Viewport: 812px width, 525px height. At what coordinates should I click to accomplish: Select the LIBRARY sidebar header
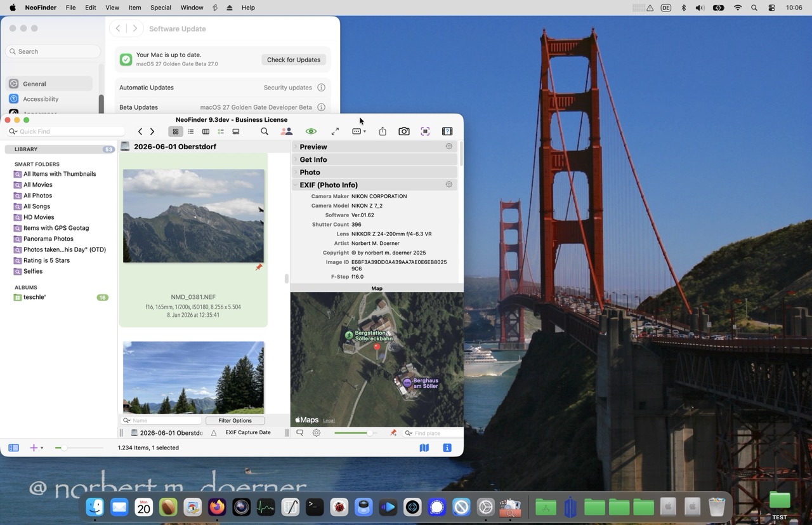click(x=60, y=149)
